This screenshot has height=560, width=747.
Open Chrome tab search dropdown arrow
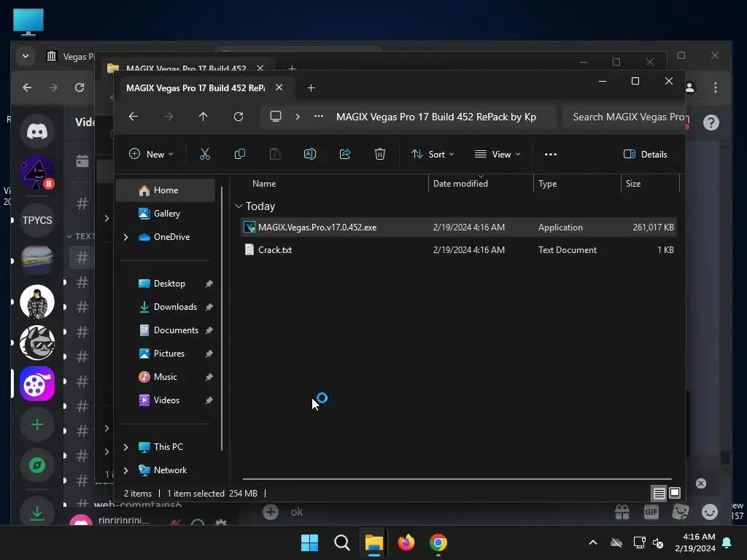(x=26, y=56)
